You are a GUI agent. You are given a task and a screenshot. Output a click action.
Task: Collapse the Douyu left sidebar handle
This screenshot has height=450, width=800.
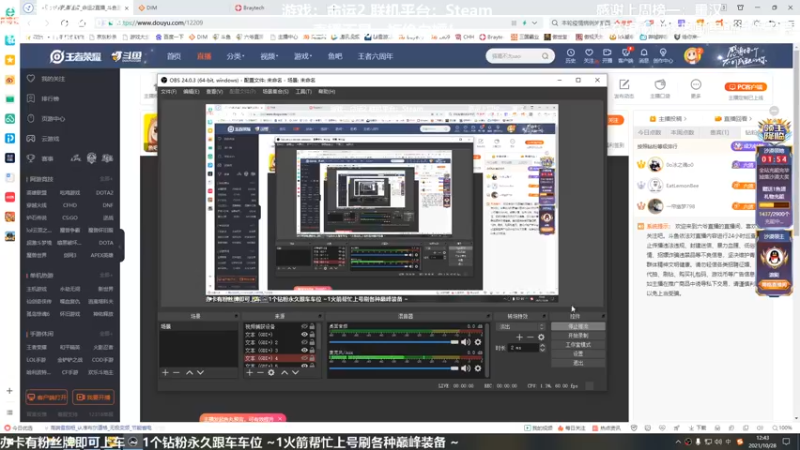tap(121, 245)
